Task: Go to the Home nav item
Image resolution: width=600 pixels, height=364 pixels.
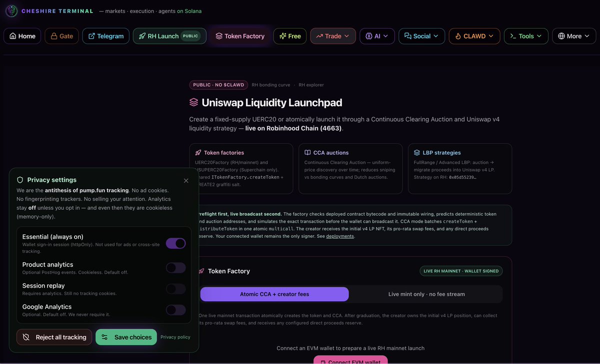Action: point(22,36)
